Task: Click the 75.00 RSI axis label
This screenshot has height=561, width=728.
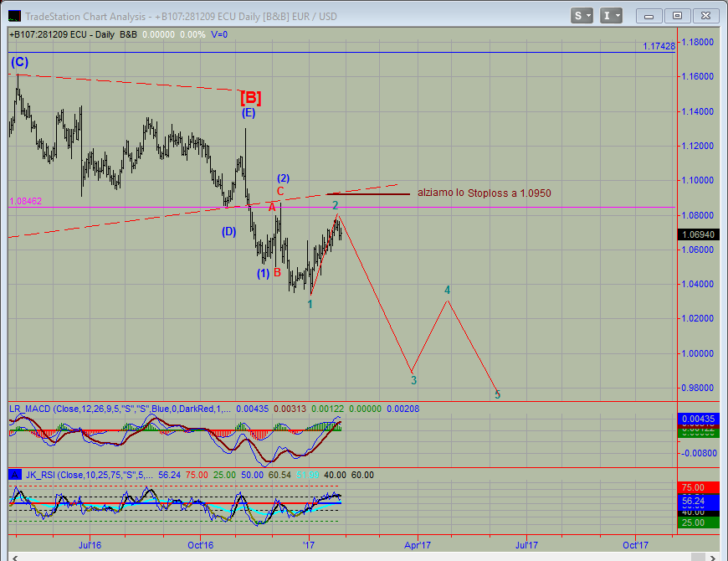Action: [698, 487]
